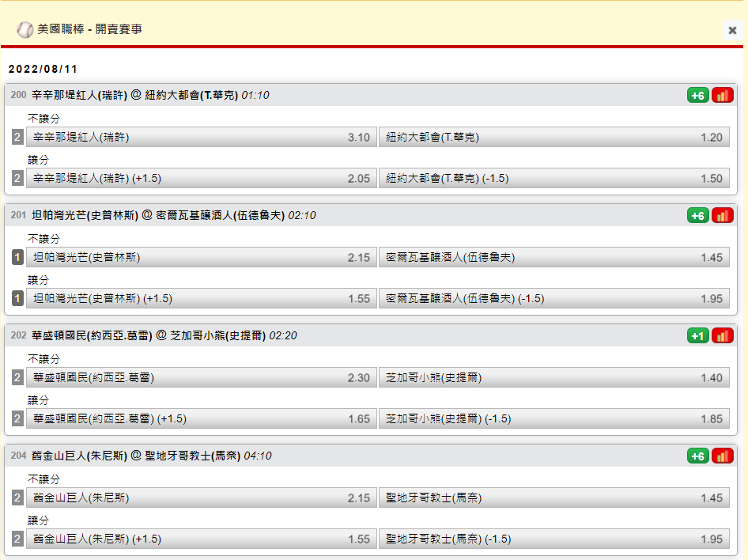The image size is (748, 560).
Task: Click the 讓分 label under game 204
Action: point(38,520)
